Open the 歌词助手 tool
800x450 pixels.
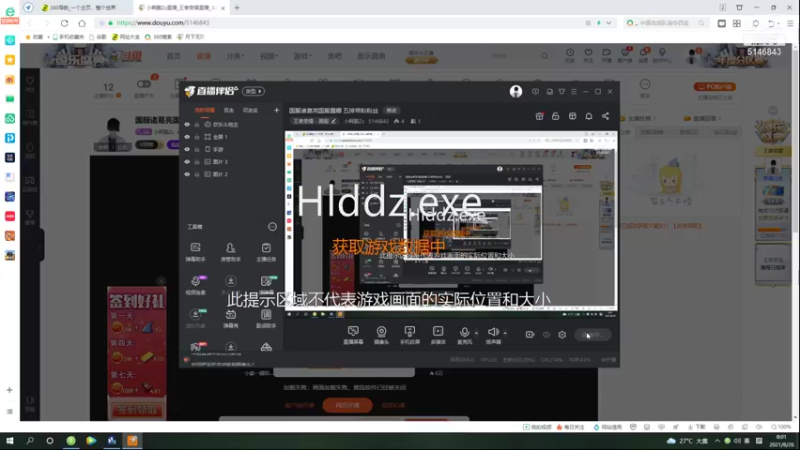tap(266, 318)
